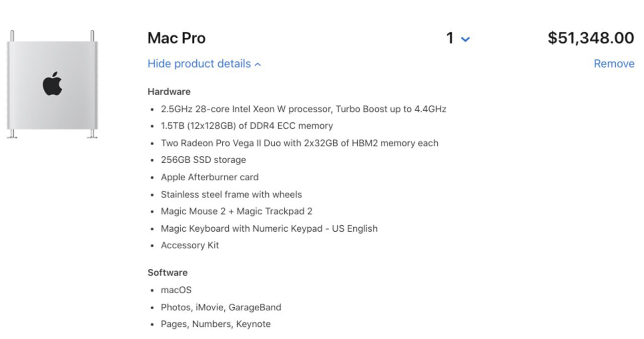Click the Radeon Pro Vega II Duo line
This screenshot has width=644, height=339.
pyautogui.click(x=299, y=143)
